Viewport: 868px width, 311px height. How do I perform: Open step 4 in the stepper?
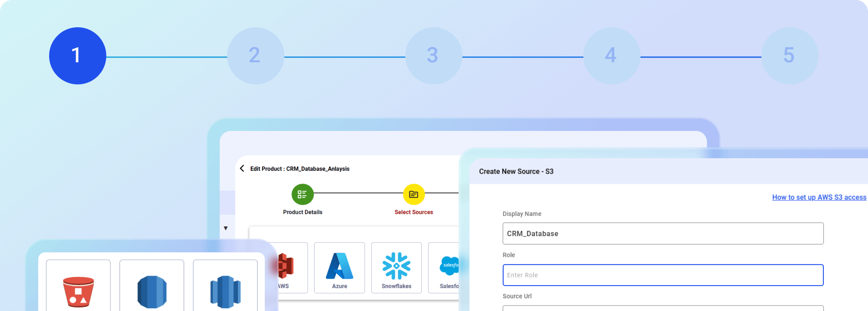(612, 56)
